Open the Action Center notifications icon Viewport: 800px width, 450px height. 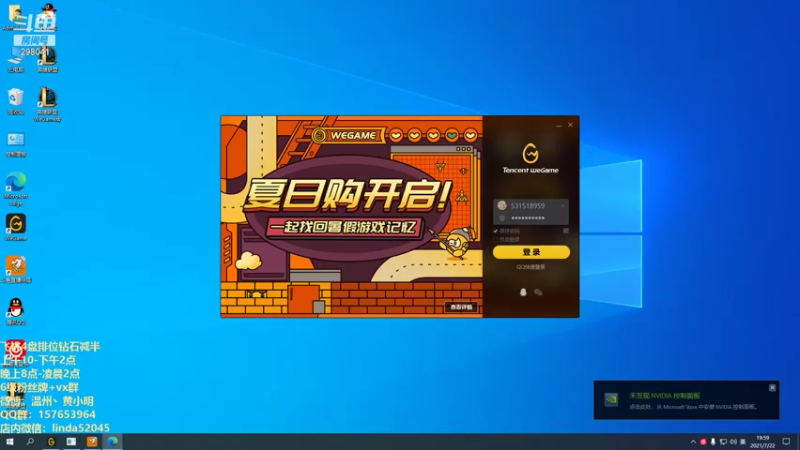coord(786,442)
